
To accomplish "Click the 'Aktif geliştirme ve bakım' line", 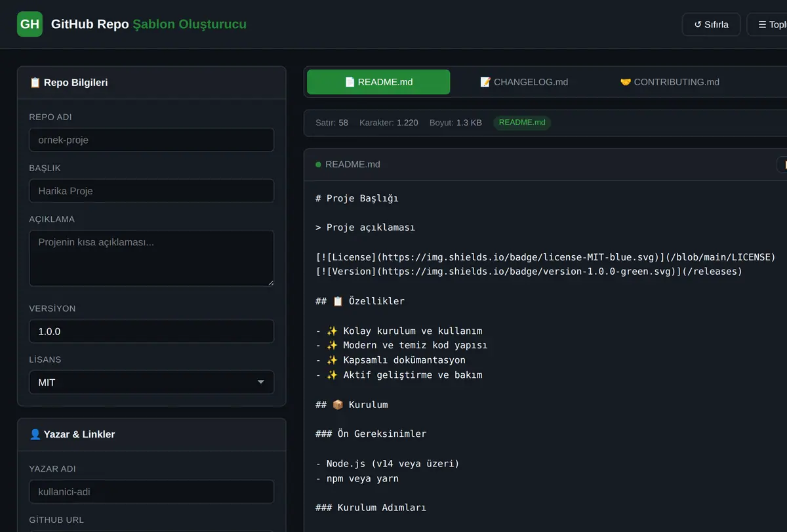I will pyautogui.click(x=399, y=375).
